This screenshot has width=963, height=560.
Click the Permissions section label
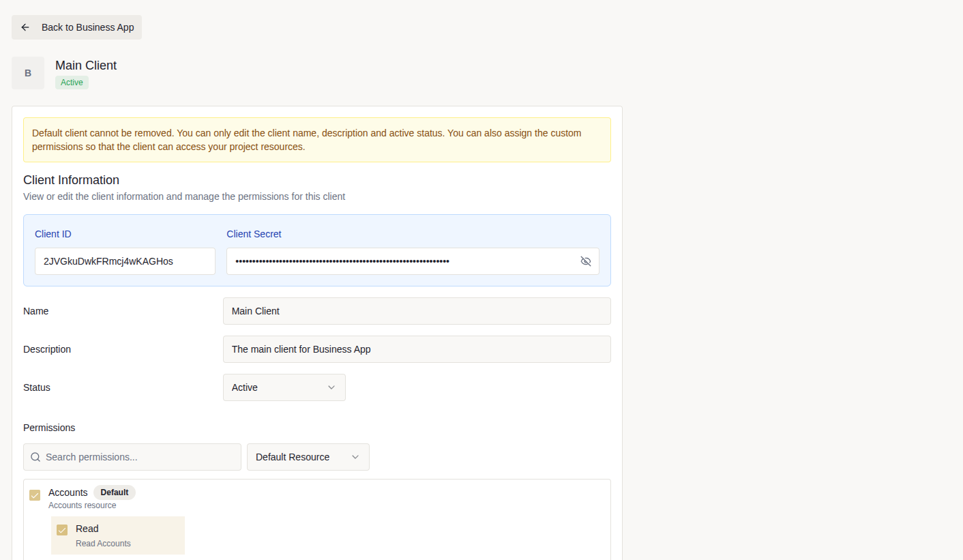[x=49, y=428]
